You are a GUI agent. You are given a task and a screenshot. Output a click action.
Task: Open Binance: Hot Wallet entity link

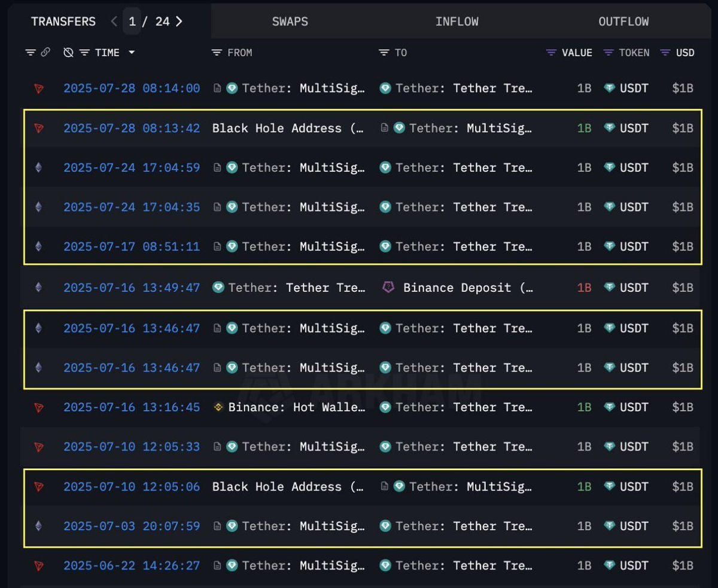coord(296,407)
